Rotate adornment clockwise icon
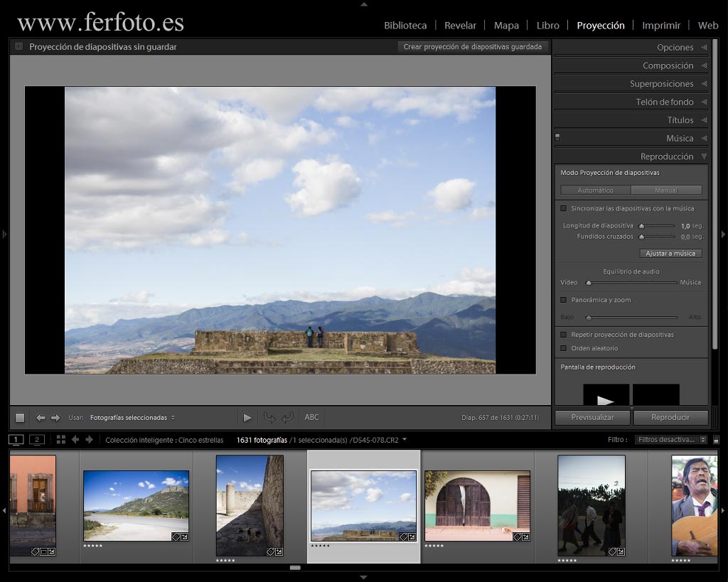This screenshot has height=582, width=728. 287,418
